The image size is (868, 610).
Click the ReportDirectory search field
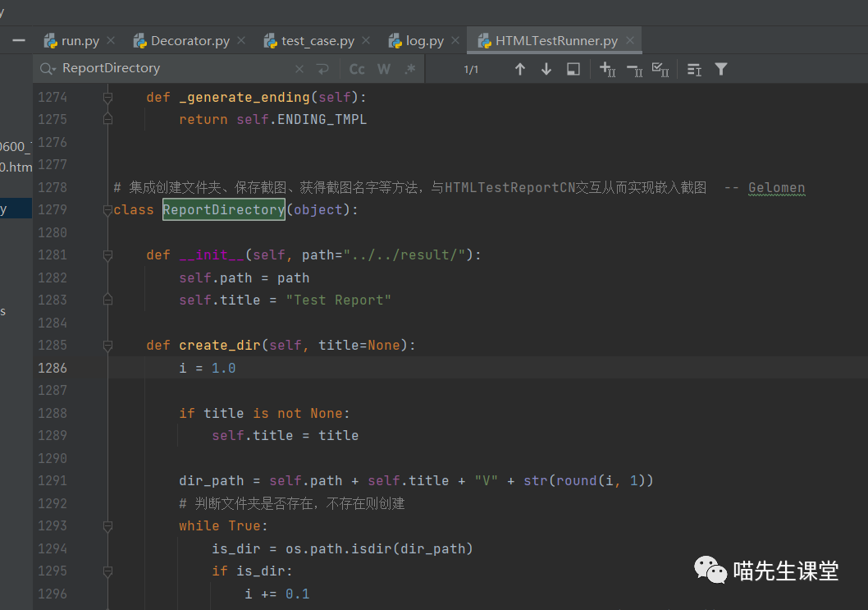[x=177, y=68]
